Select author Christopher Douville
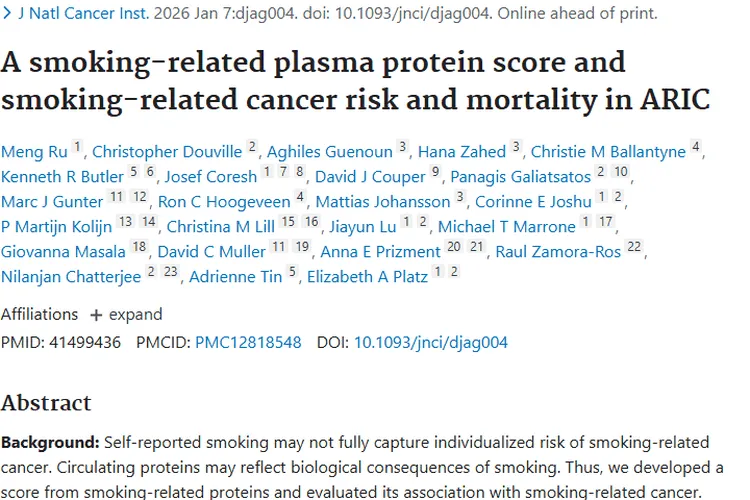750x500 pixels. click(x=167, y=152)
